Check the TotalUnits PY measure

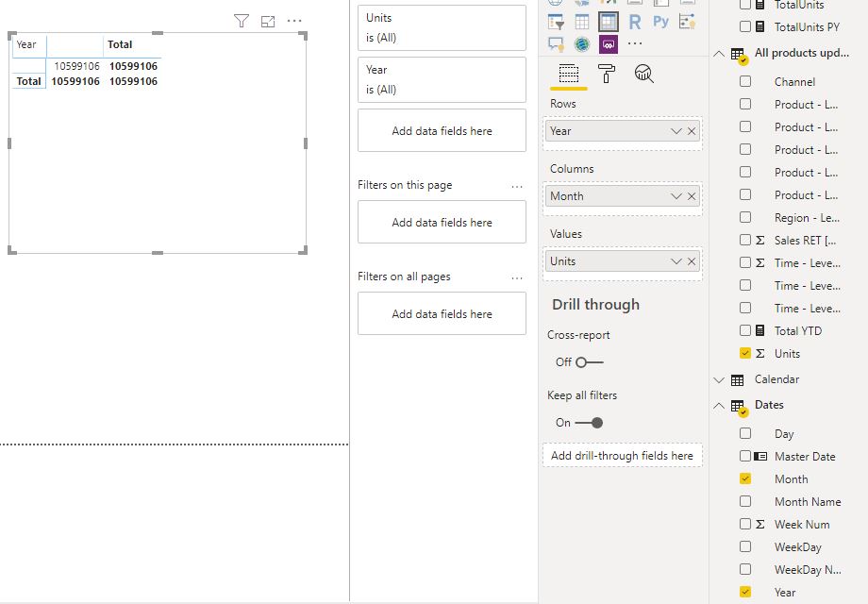(745, 26)
